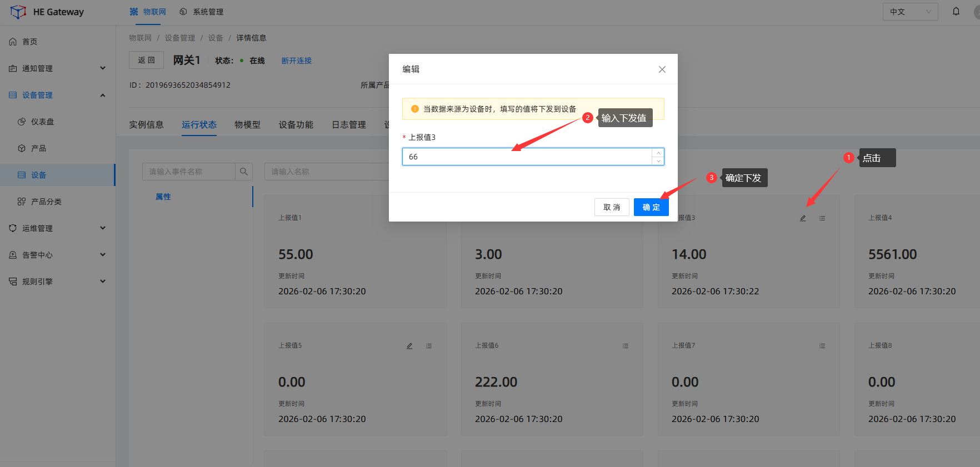Open the list icon on 上报值3 card
The width and height of the screenshot is (980, 467).
pyautogui.click(x=822, y=218)
